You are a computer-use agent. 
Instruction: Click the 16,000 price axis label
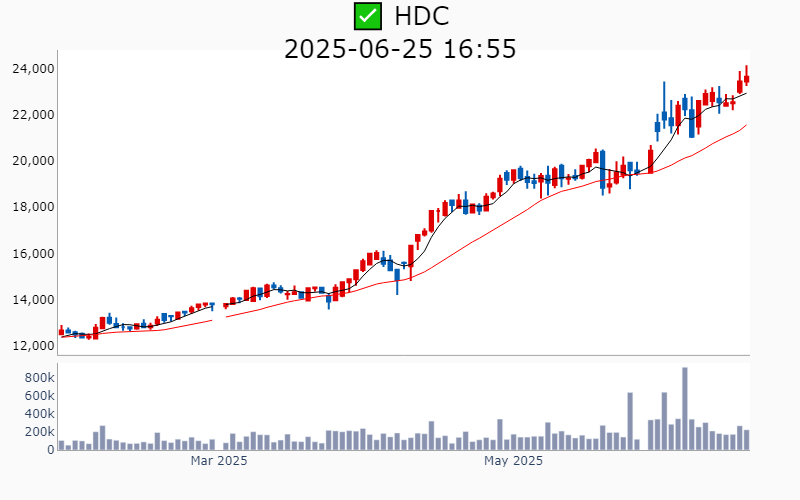(33, 254)
